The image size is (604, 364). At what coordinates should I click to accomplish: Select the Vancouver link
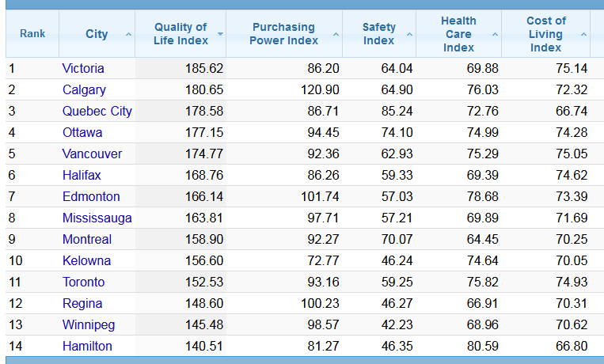coord(92,154)
